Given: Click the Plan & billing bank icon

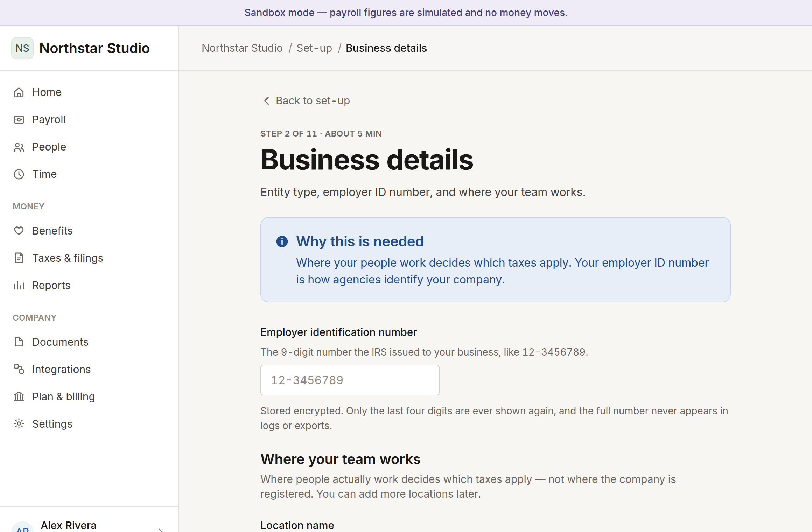Looking at the screenshot, I should click(x=19, y=397).
